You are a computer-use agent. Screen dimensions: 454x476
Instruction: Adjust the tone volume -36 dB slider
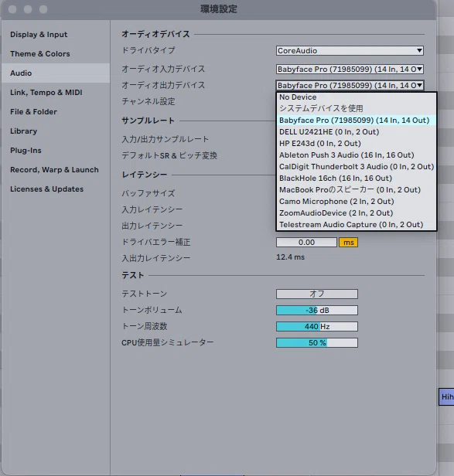(317, 311)
